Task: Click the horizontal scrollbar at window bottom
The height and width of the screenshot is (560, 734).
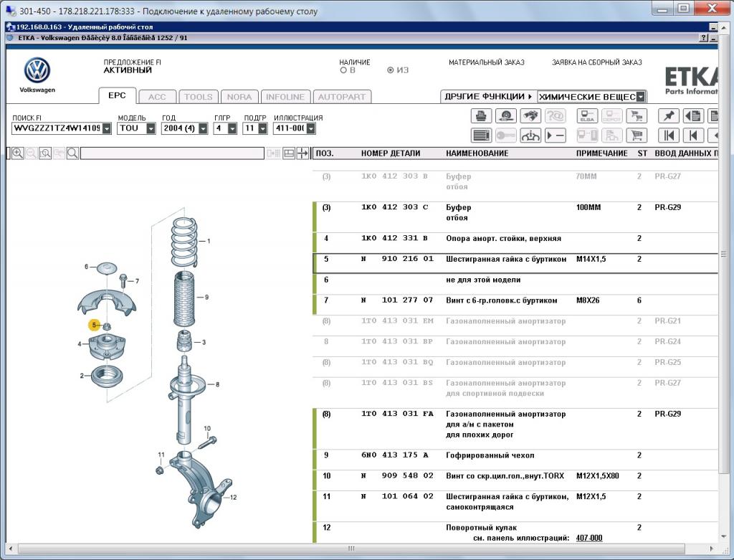Action: 351,549
